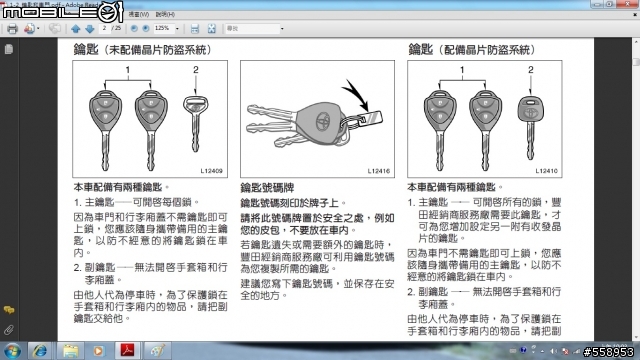Click the vertical scrollbar up arrow
Screen dimensions: 640x360
tap(636, 41)
